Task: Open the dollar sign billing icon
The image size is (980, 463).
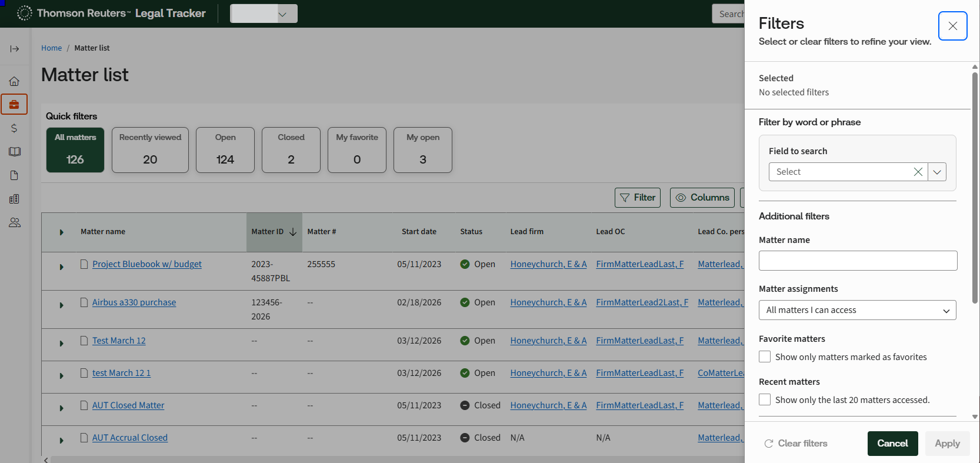Action: (x=15, y=128)
